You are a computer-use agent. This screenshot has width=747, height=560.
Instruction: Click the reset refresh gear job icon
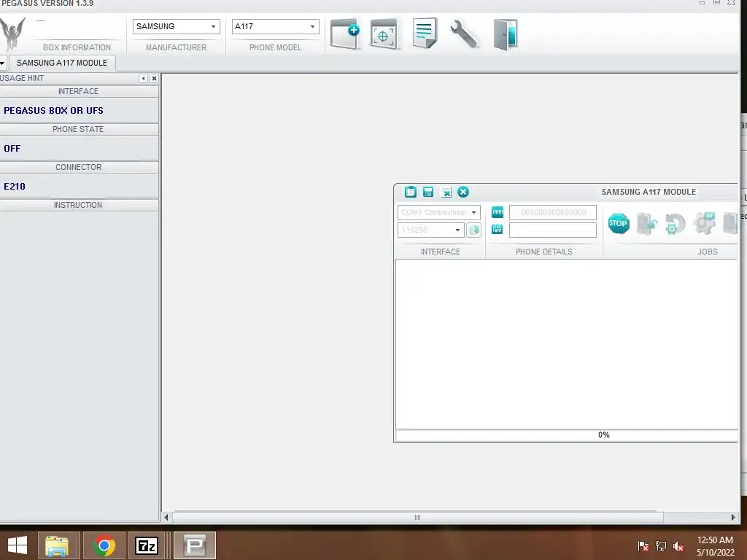(675, 224)
